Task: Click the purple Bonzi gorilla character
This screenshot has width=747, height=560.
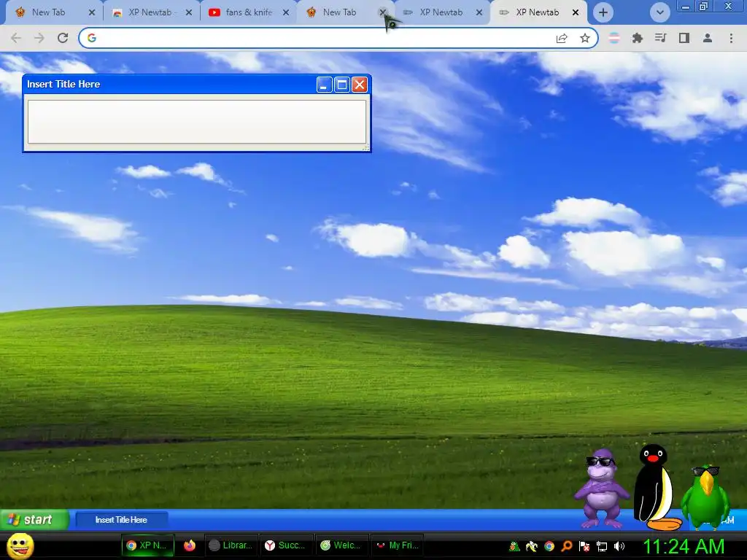Action: [x=601, y=489]
